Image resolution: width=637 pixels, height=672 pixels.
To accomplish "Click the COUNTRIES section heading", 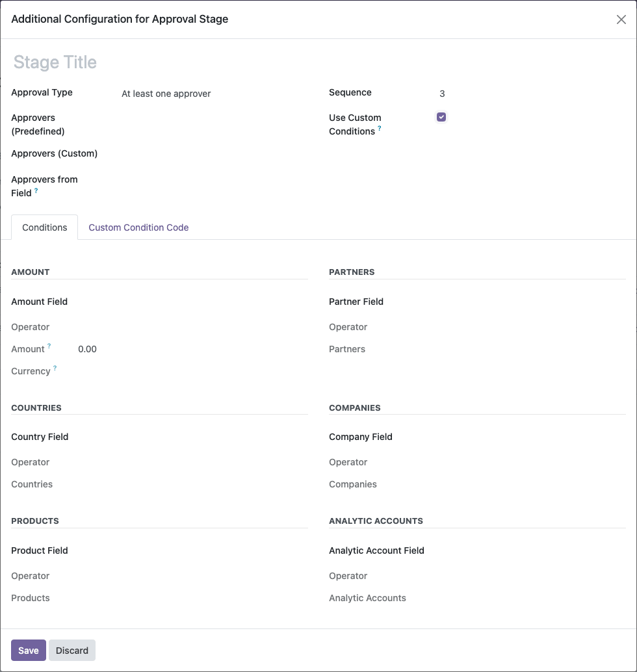I will coord(36,407).
